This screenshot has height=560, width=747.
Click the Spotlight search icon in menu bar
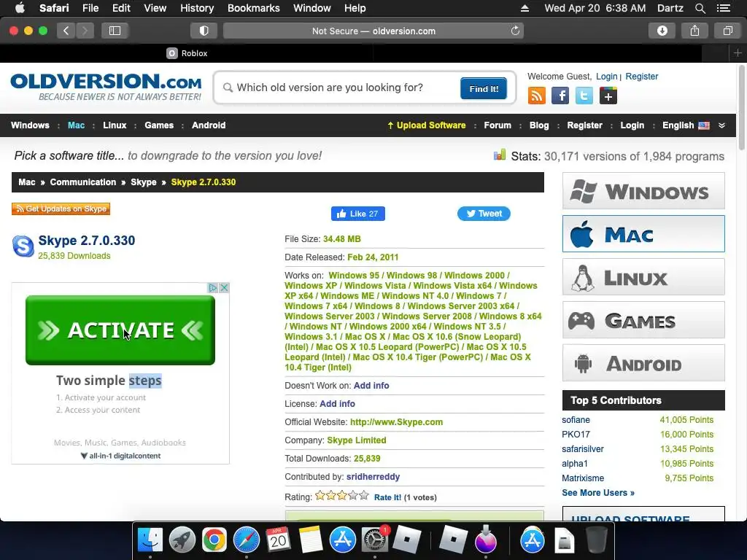point(700,8)
